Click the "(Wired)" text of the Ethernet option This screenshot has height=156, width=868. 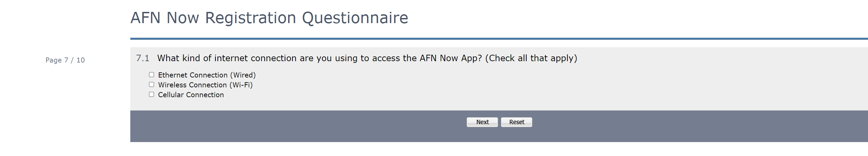point(243,75)
